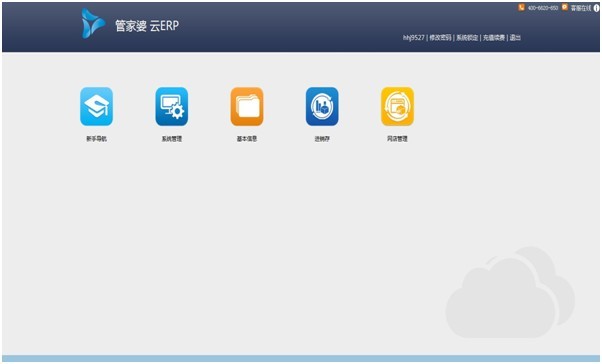Viewport: 602px width, 364px height.
Task: Click the orange phone icon
Action: point(521,7)
